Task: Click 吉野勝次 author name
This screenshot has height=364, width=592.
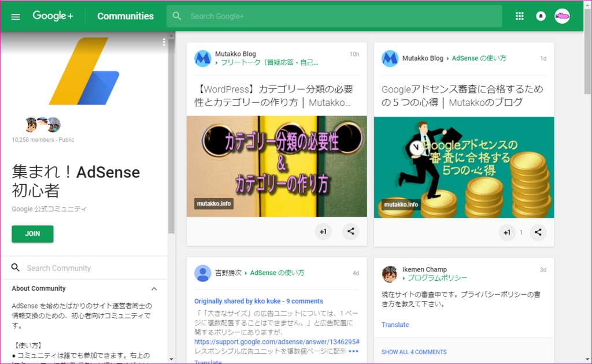Action: (228, 273)
